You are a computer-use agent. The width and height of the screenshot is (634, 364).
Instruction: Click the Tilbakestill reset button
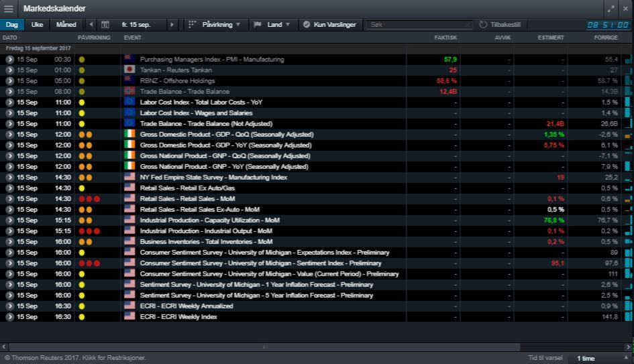coord(500,25)
